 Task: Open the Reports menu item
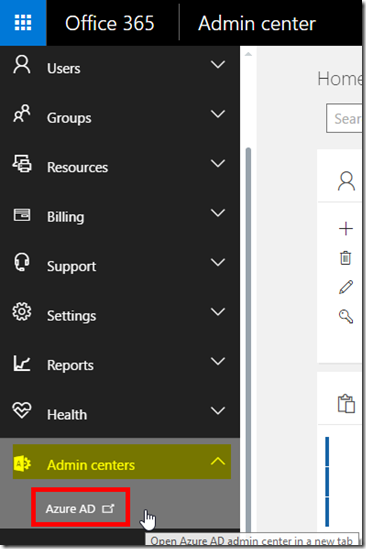pos(70,366)
